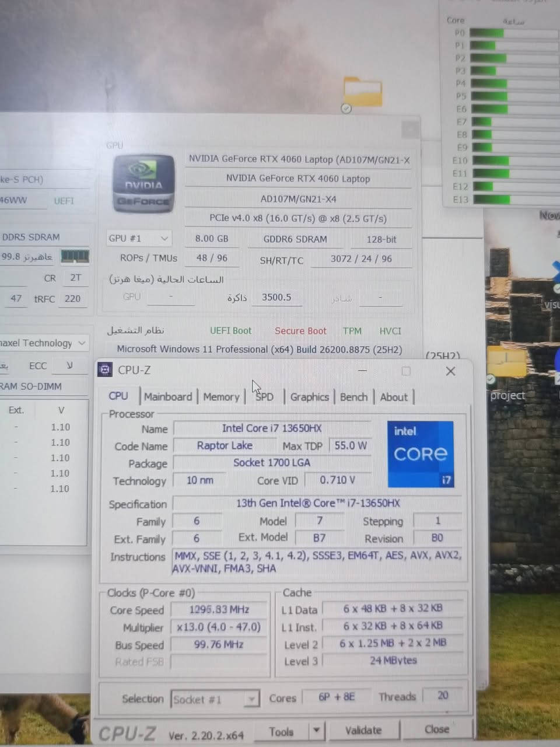
Task: Click the 10 nm technology value
Action: point(199,480)
